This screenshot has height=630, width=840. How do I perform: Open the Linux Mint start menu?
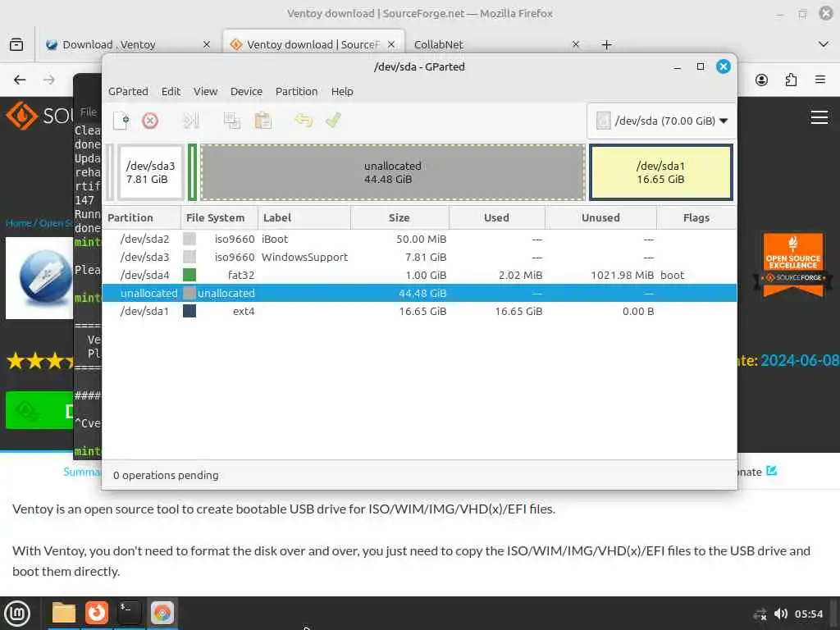(x=17, y=614)
